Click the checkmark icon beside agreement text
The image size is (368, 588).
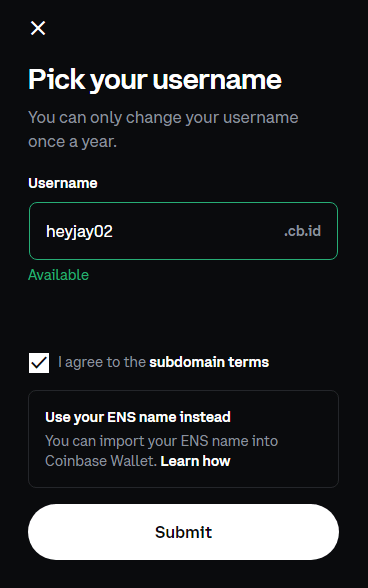coord(39,363)
